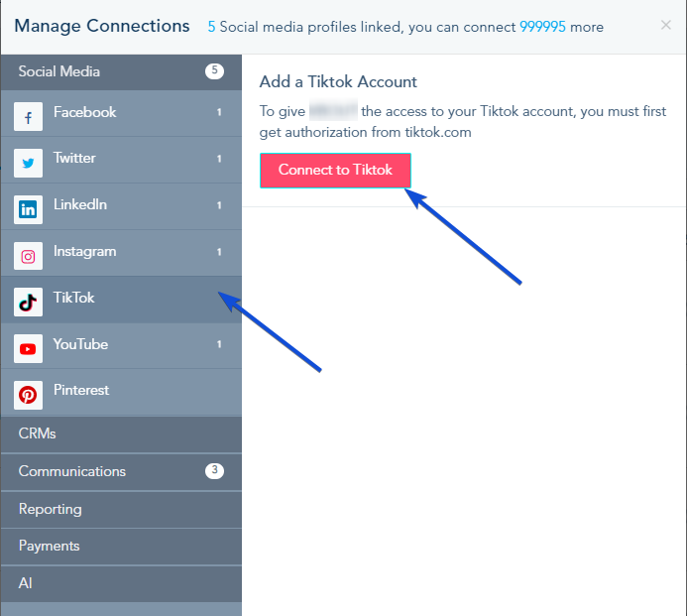Click the Social Media count badge

(x=214, y=70)
